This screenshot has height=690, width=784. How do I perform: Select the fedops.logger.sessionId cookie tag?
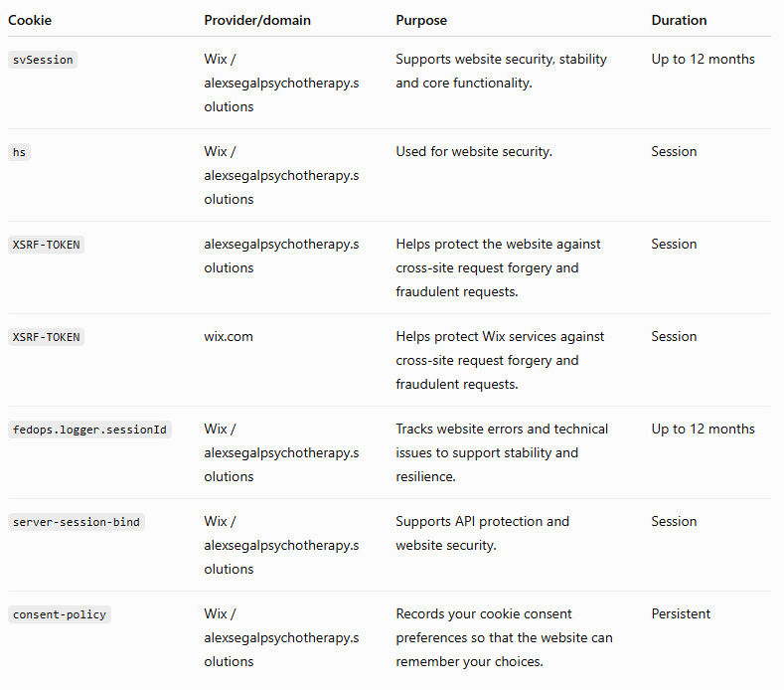tap(89, 430)
